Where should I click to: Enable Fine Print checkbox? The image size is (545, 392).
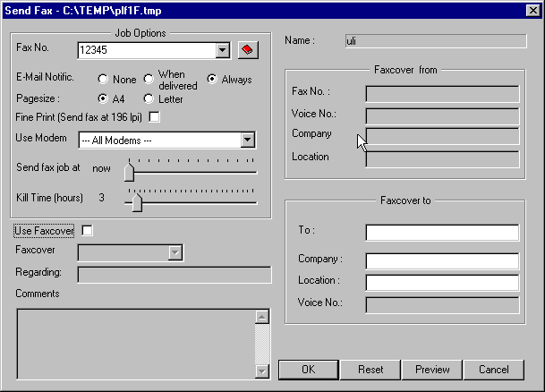pyautogui.click(x=154, y=117)
